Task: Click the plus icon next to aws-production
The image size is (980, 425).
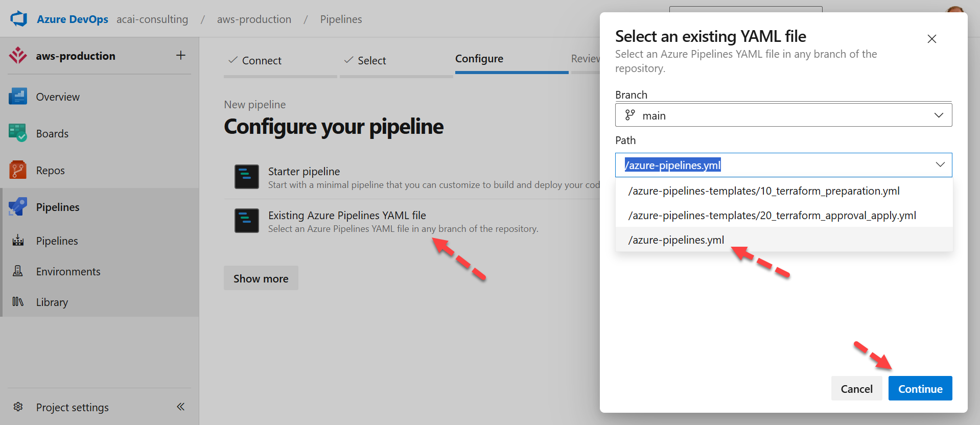Action: 181,55
